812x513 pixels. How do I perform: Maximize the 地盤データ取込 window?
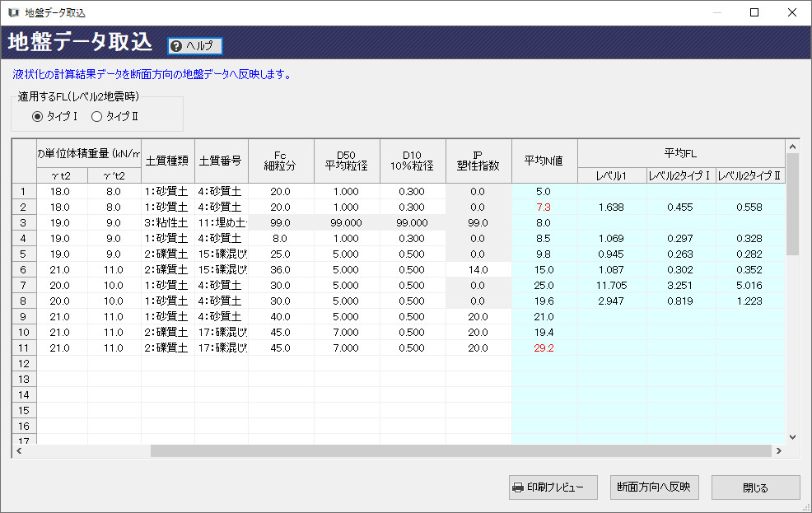[754, 12]
